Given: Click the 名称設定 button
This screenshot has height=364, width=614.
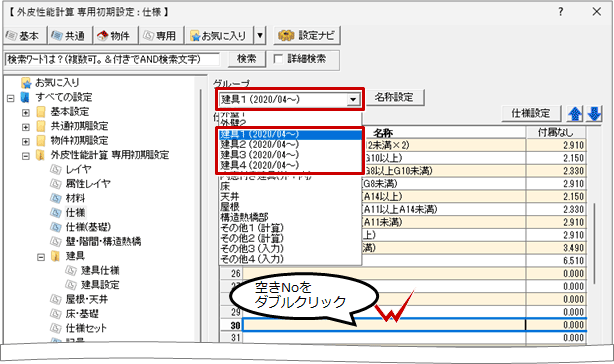Looking at the screenshot, I should [x=394, y=97].
